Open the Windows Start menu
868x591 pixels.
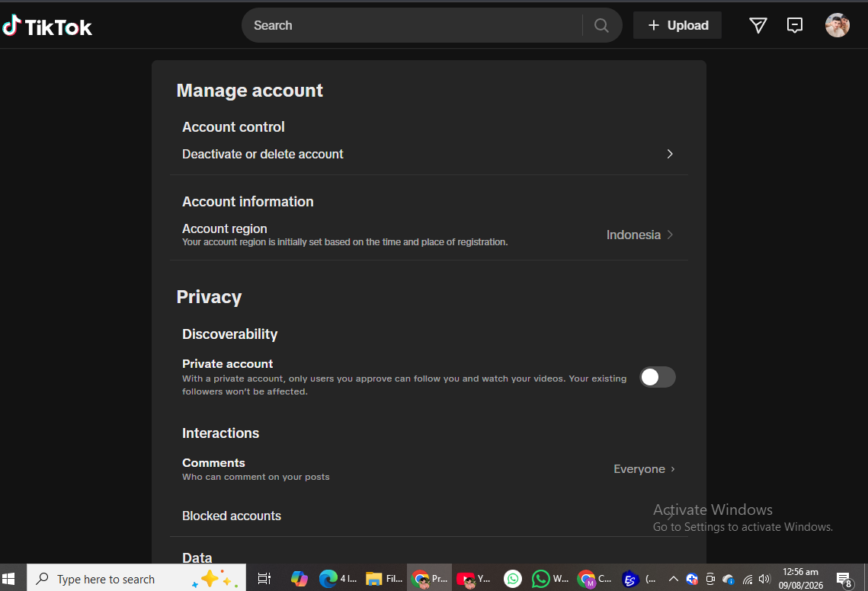(x=8, y=579)
